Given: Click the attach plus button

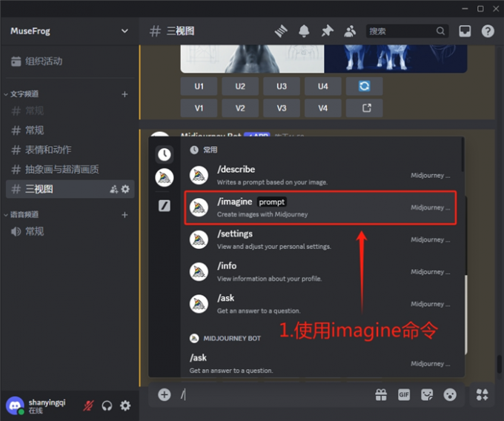Looking at the screenshot, I should tap(165, 394).
